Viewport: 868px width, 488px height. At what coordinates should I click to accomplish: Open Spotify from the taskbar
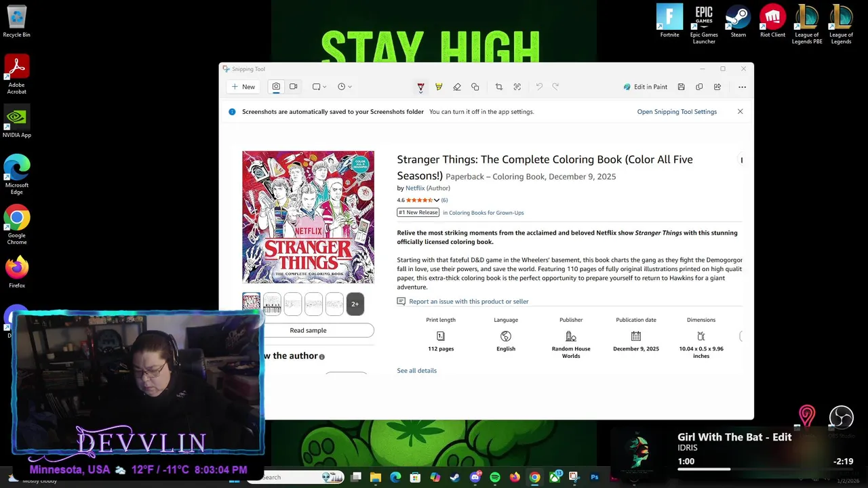tap(495, 477)
